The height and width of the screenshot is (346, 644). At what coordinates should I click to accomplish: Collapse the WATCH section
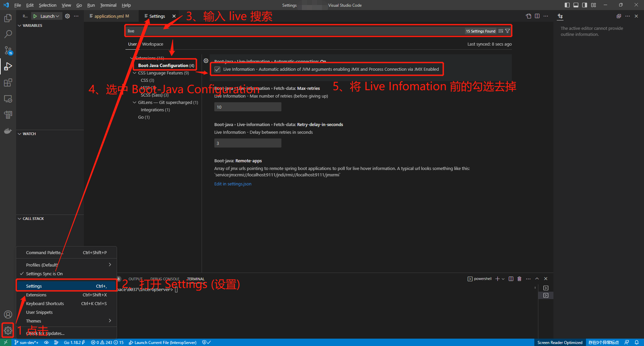19,134
